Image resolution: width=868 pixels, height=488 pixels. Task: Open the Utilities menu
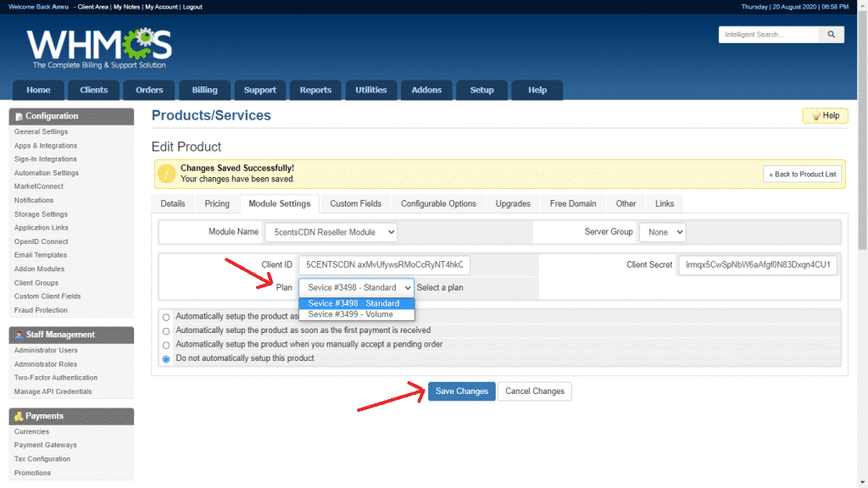click(371, 90)
